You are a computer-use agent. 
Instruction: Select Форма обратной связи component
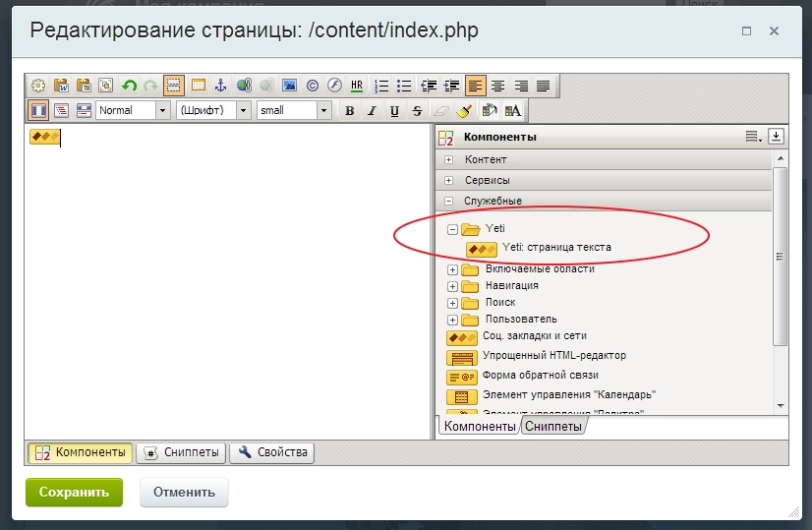pos(522,377)
